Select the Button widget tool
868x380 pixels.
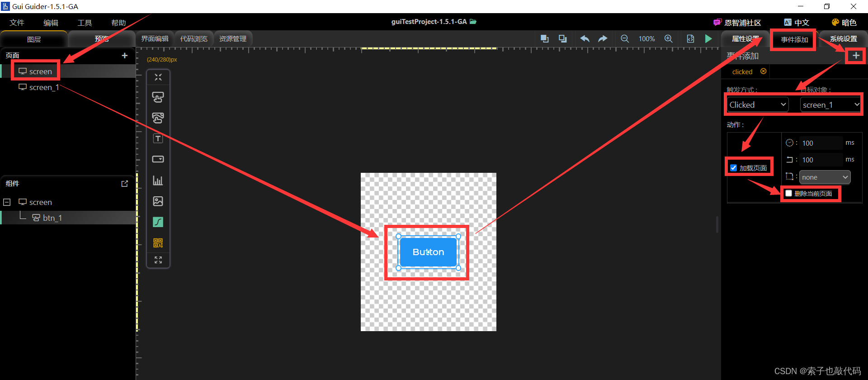(158, 97)
